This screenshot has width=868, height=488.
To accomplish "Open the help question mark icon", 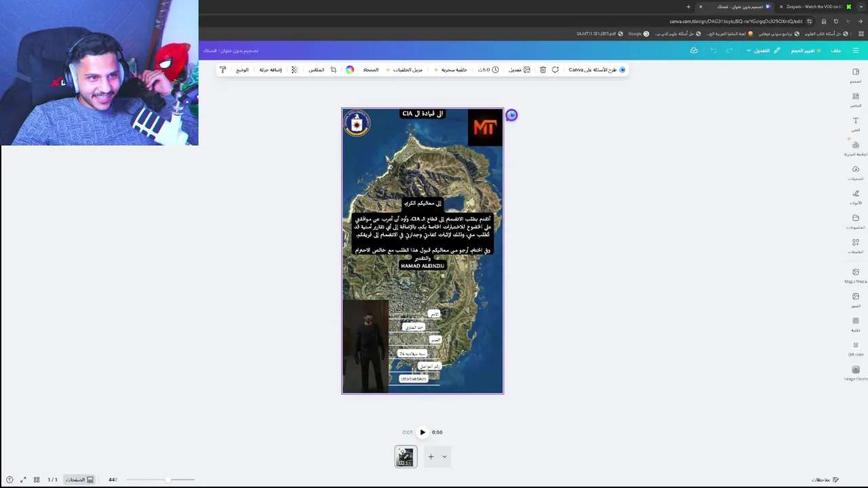I will [x=9, y=479].
